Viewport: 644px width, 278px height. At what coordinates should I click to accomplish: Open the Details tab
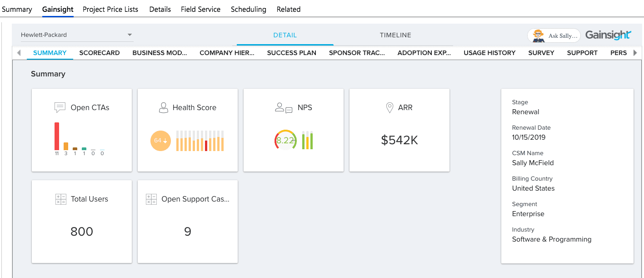point(160,9)
